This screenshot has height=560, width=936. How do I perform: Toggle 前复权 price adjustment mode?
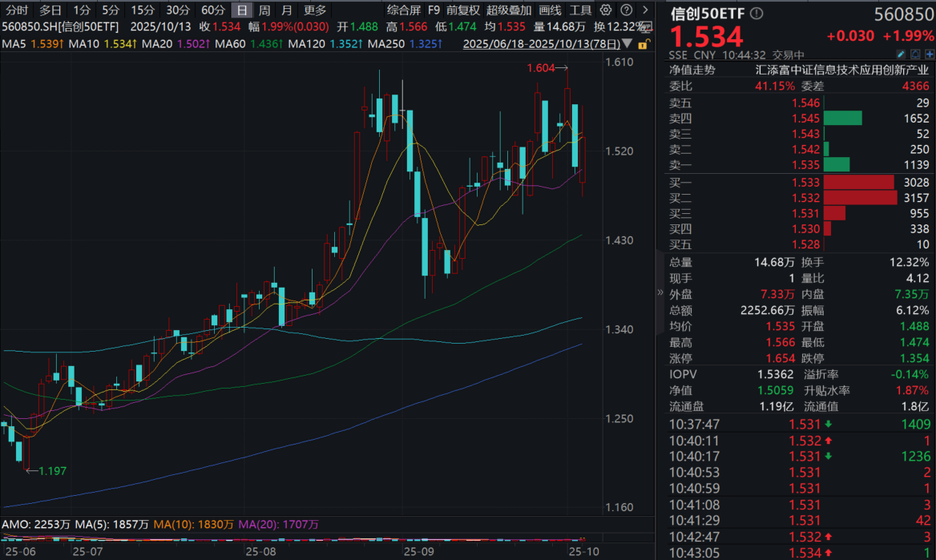[x=463, y=10]
